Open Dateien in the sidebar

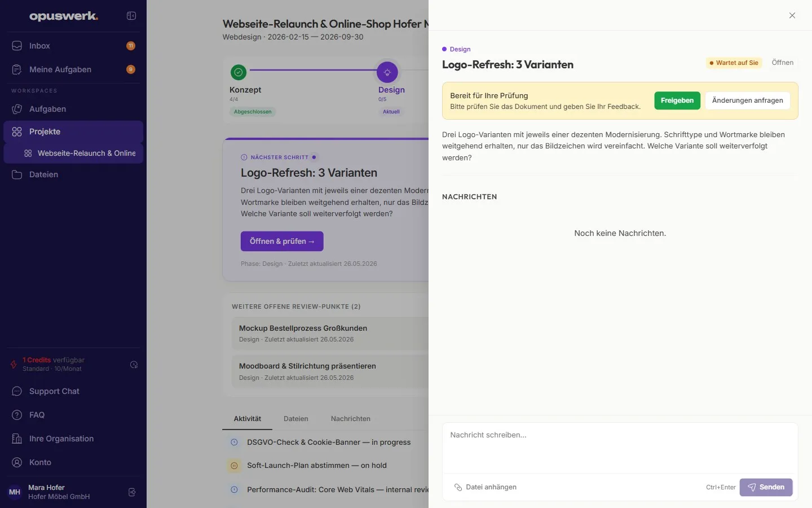pyautogui.click(x=73, y=174)
